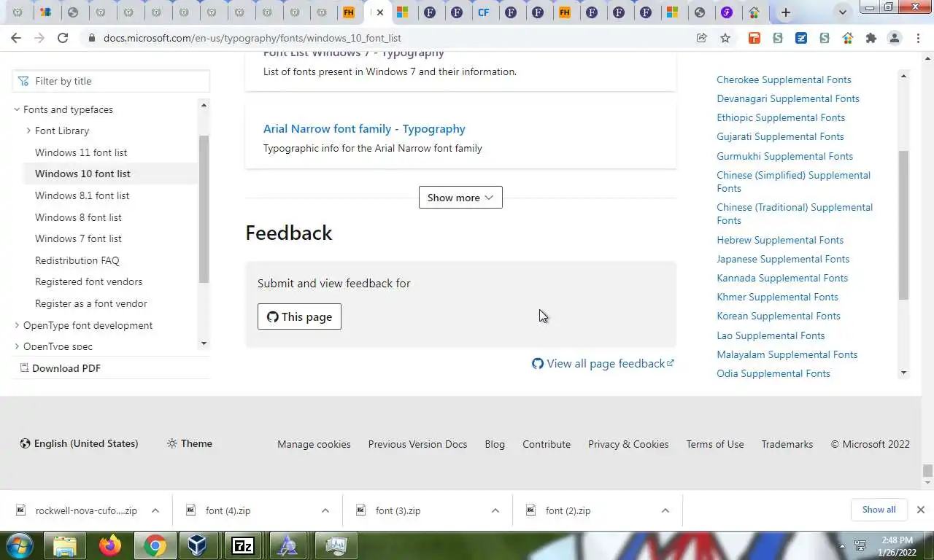Click the clock showing 2:48 PM
Screen dimensions: 934x560
pos(898,540)
